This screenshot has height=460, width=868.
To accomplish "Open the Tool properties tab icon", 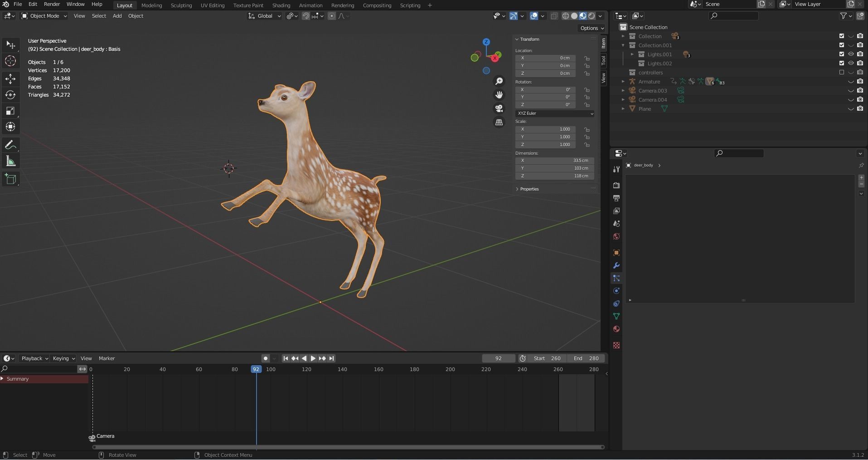I will (x=616, y=169).
